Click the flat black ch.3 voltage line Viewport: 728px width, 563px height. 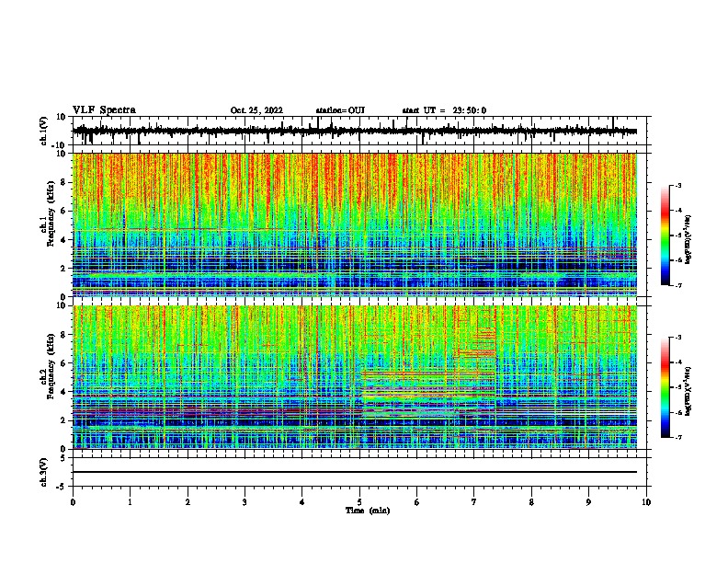tap(355, 472)
